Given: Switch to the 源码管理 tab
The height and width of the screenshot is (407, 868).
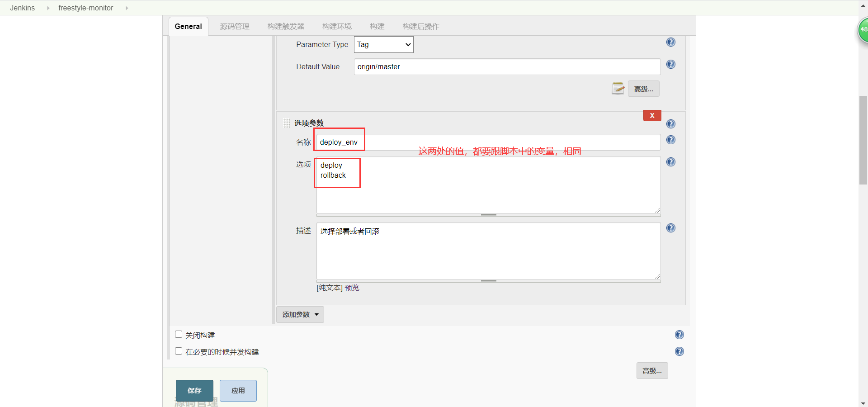Looking at the screenshot, I should tap(235, 26).
